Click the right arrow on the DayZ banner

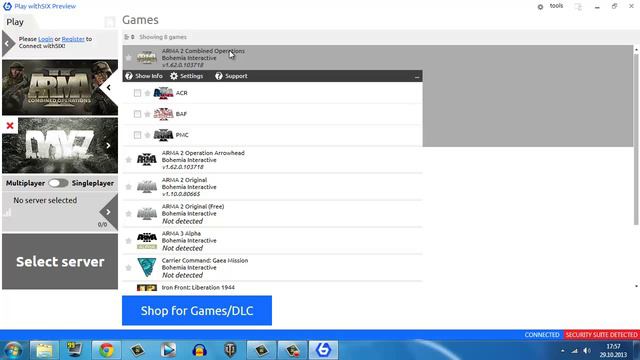point(108,145)
